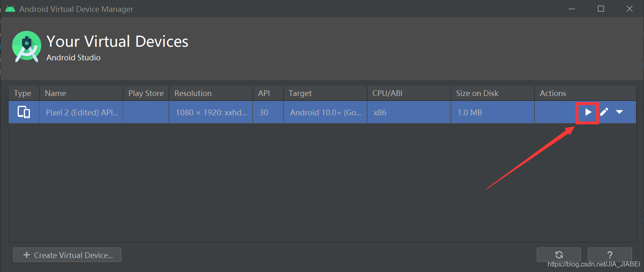The image size is (644, 272).
Task: Sort by the Target column header
Action: pos(325,93)
